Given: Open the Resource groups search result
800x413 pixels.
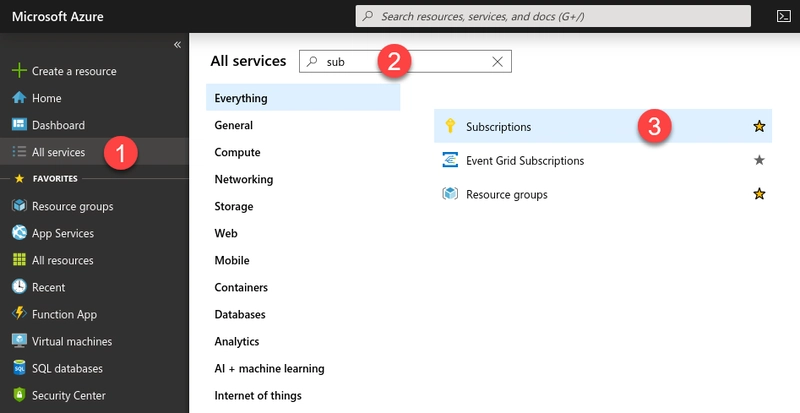Looking at the screenshot, I should click(x=506, y=194).
